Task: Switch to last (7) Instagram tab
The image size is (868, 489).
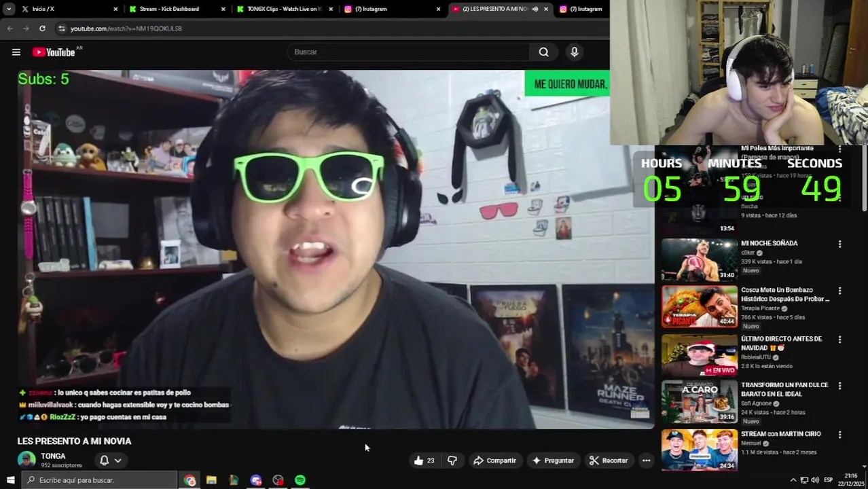Action: pos(581,9)
